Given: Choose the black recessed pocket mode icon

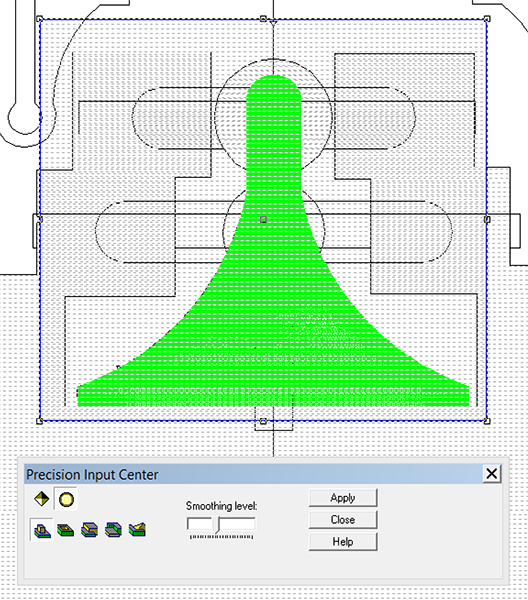Looking at the screenshot, I should pyautogui.click(x=66, y=530).
